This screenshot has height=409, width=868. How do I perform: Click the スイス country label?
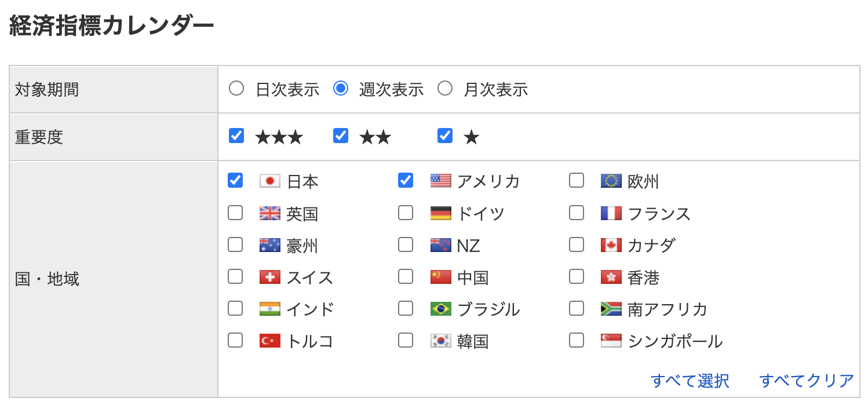[310, 277]
